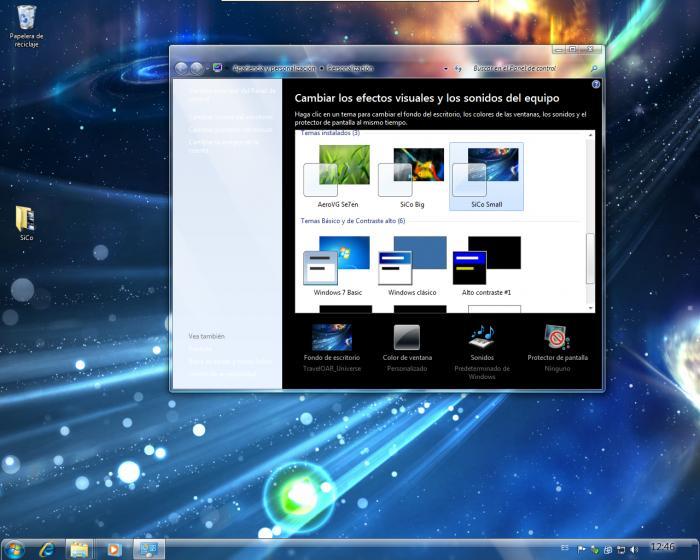The height and width of the screenshot is (560, 700).
Task: Click the network tray icon
Action: tap(621, 549)
